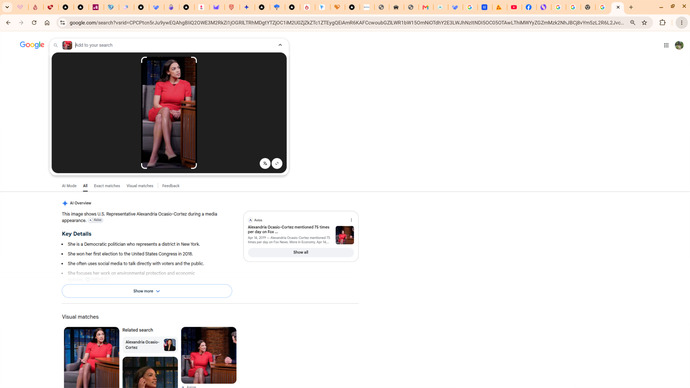Switch to the YouTube tab

coord(514,7)
